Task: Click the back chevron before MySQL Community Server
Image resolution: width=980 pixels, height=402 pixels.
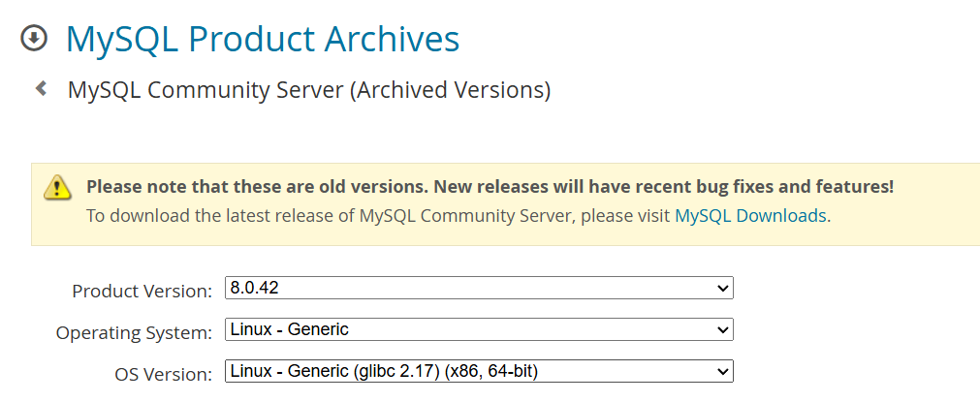Action: (x=41, y=89)
